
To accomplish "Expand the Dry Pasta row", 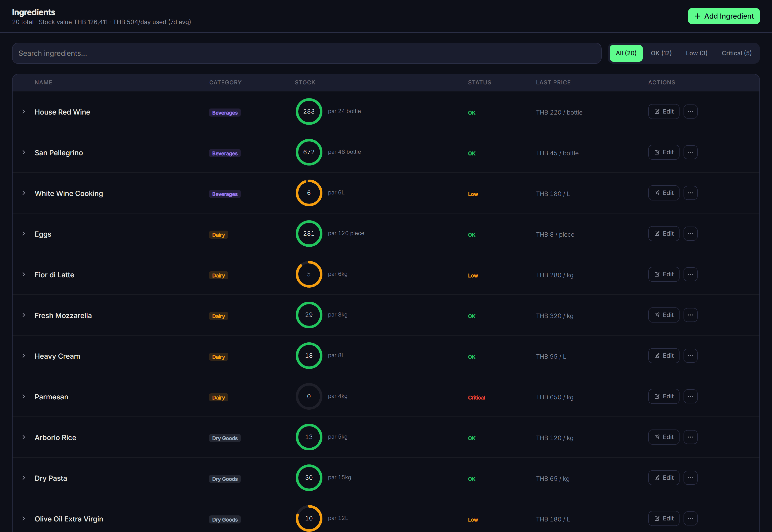I will [x=24, y=478].
